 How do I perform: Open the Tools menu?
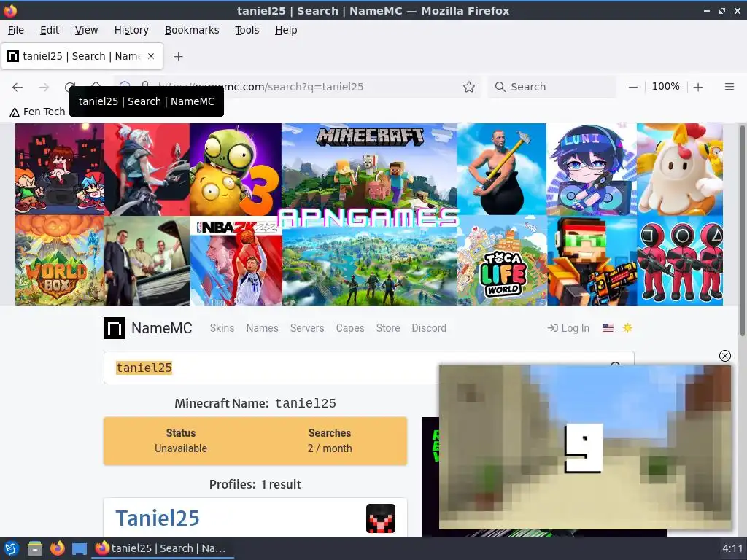click(247, 30)
